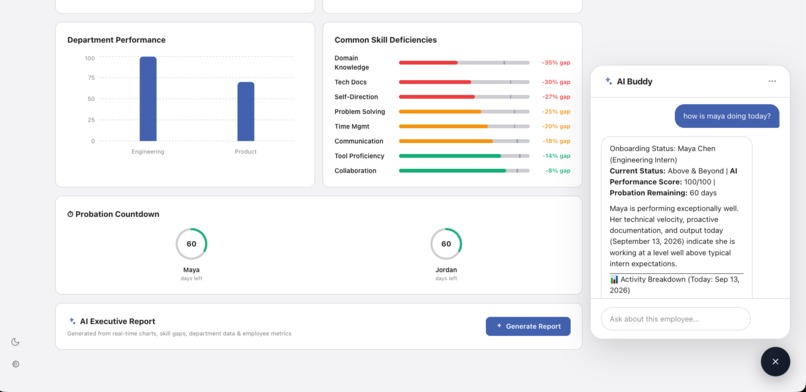Click the Collaboration gap bar
This screenshot has height=392, width=806.
coord(464,171)
